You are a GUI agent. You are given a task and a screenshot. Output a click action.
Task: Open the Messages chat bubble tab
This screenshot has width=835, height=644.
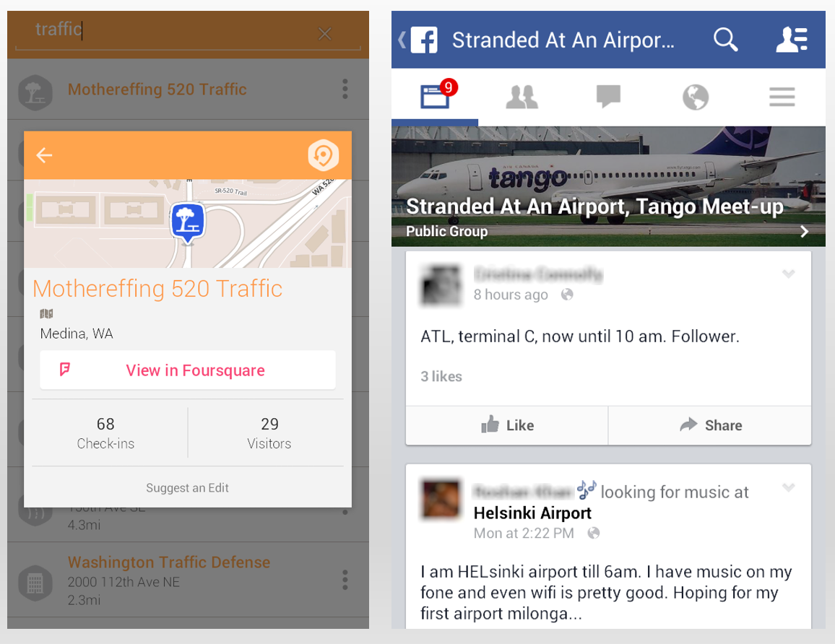609,97
